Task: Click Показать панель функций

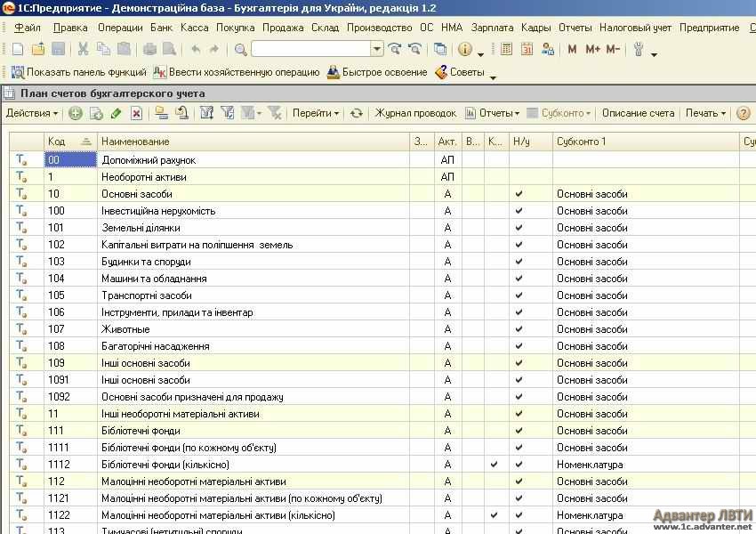Action: (x=79, y=72)
